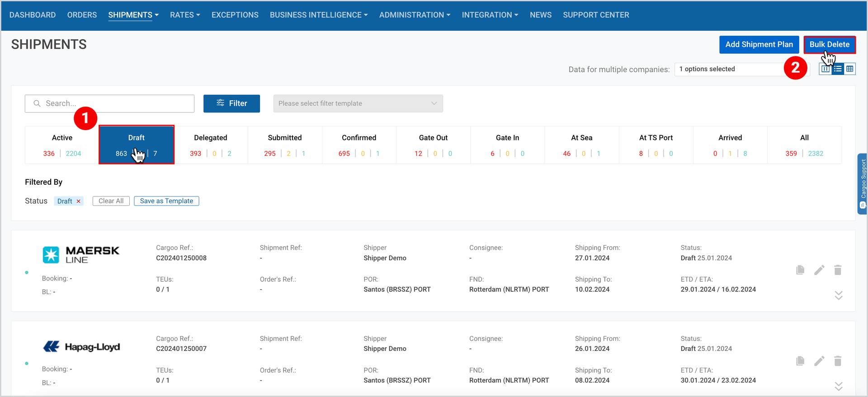This screenshot has width=868, height=397.
Task: Open the filter template dropdown
Action: click(358, 103)
